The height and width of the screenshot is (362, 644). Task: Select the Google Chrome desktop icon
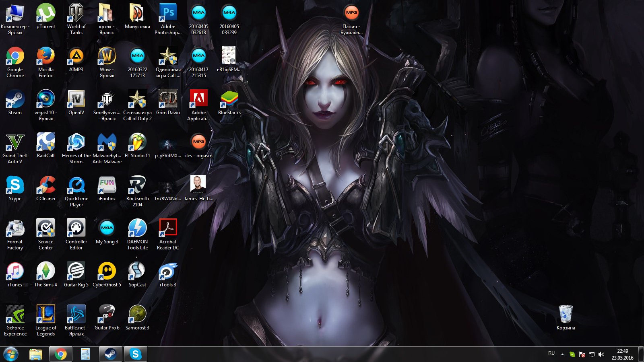15,56
